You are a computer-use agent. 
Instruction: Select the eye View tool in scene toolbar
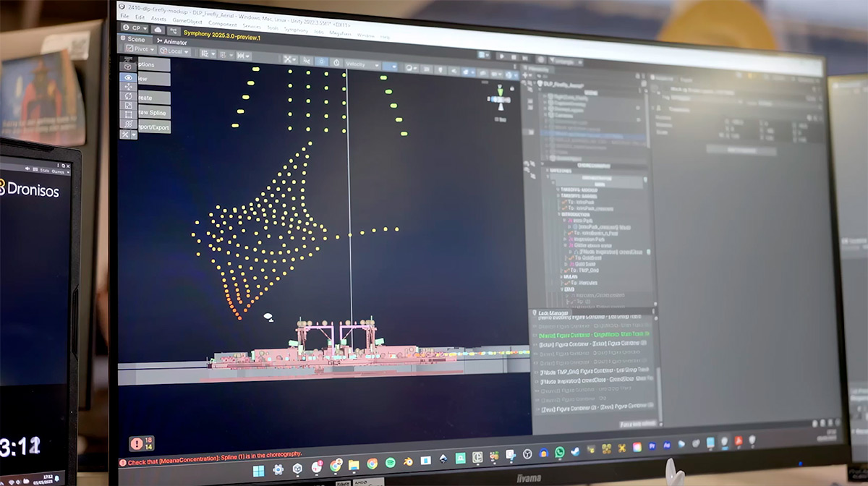(129, 77)
